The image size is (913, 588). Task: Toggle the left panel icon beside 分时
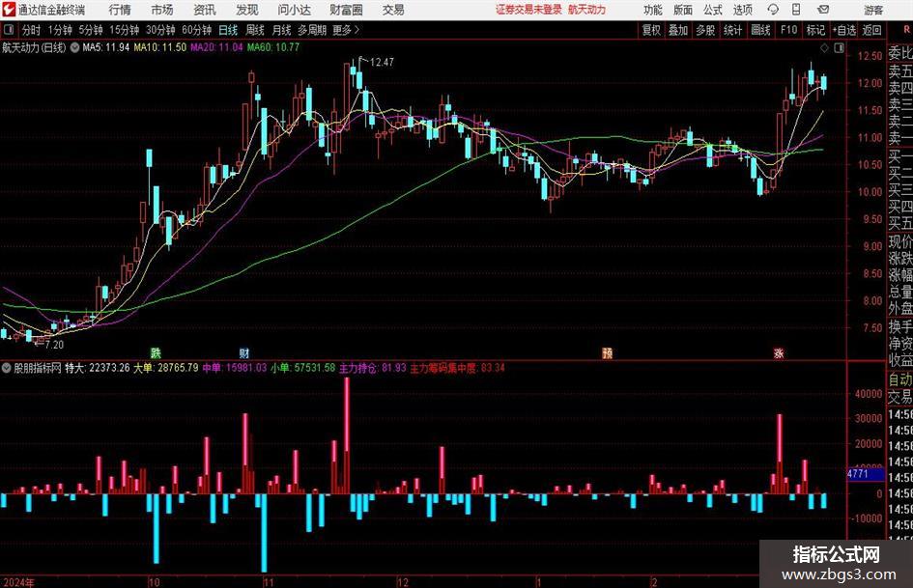click(x=8, y=30)
